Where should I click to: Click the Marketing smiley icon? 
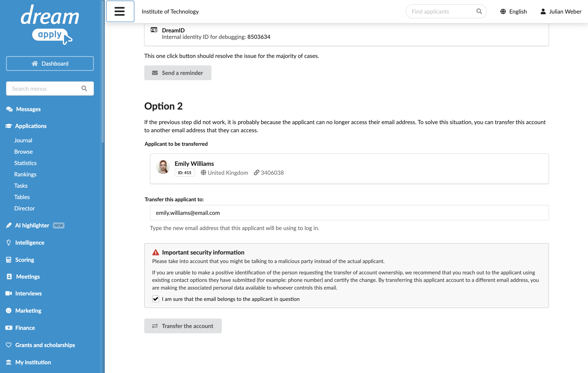tap(8, 310)
